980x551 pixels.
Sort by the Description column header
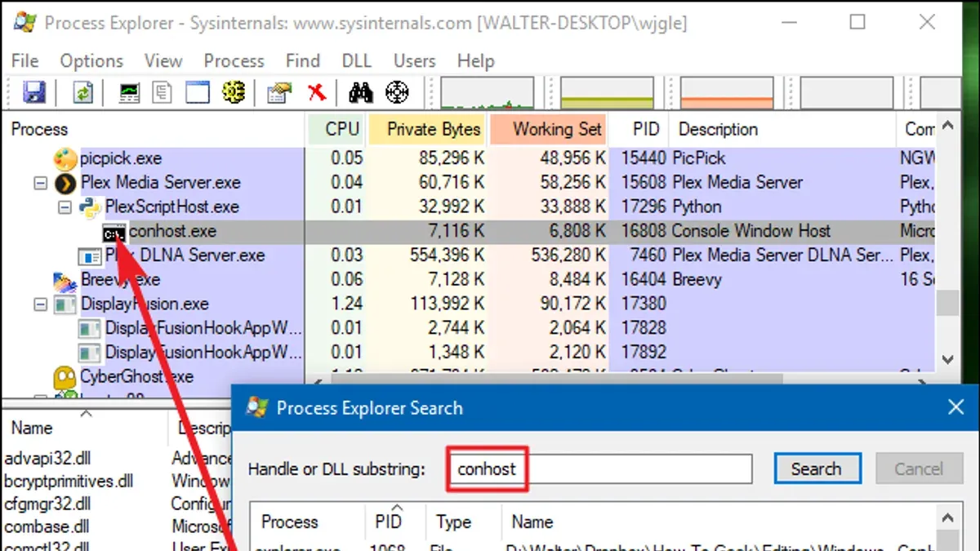tap(782, 130)
